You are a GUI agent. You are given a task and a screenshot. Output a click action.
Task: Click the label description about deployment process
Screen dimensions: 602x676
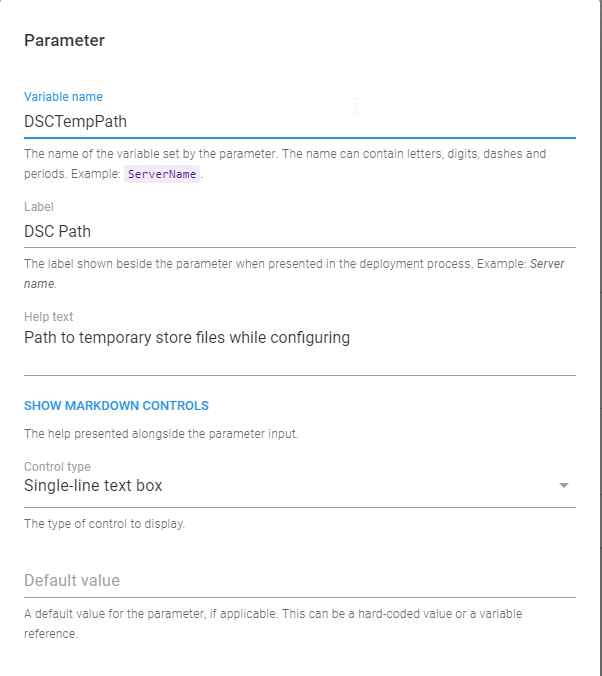(x=270, y=264)
